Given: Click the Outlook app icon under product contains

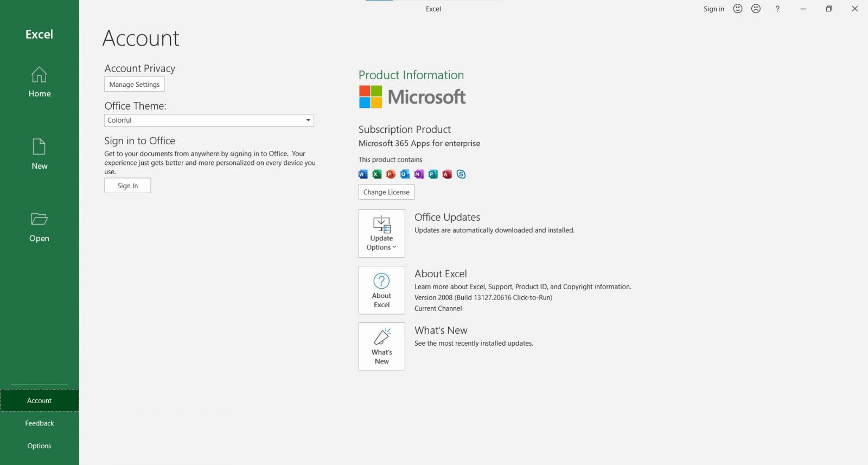Looking at the screenshot, I should [x=405, y=174].
